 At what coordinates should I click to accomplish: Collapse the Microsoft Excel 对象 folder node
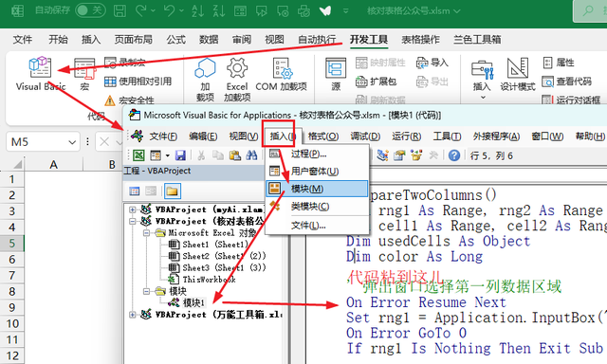tap(147, 233)
